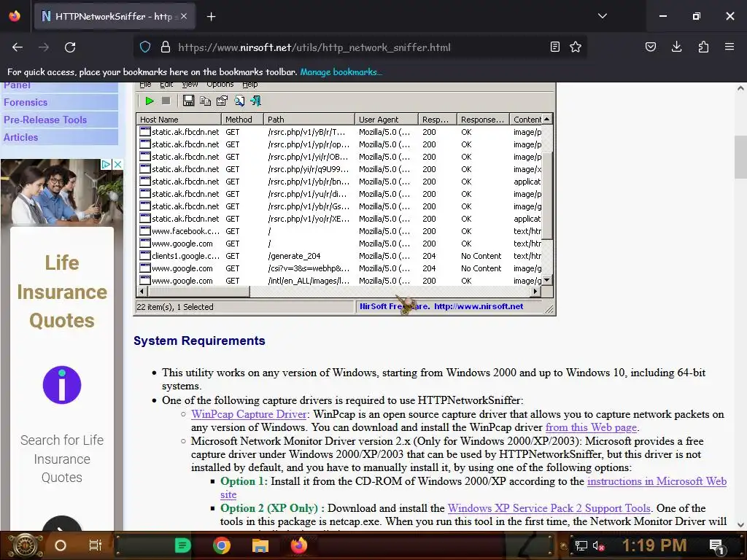Viewport: 747px width, 560px height.
Task: Open the from this Web page link
Action: coord(591,427)
